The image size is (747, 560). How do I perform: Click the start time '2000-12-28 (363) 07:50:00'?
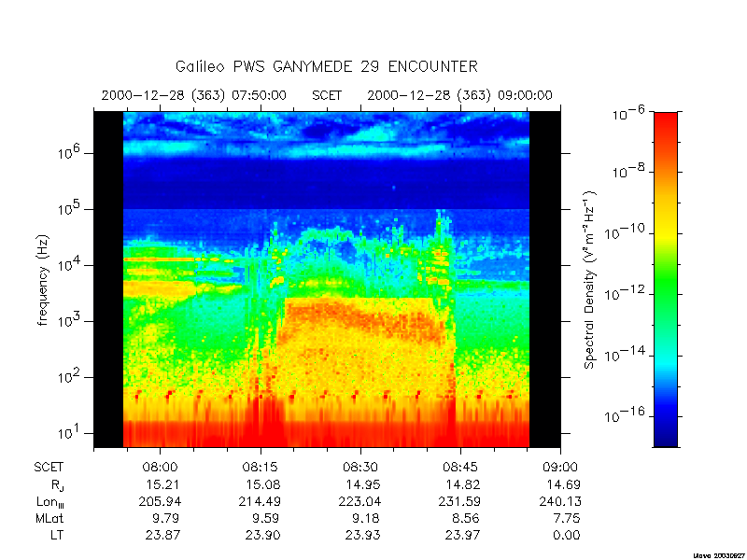[x=194, y=96]
